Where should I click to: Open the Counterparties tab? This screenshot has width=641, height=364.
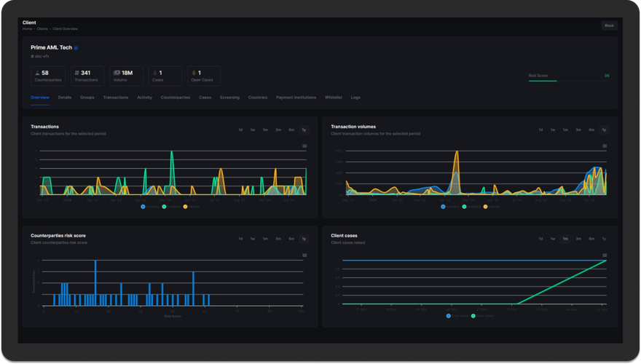pyautogui.click(x=176, y=98)
